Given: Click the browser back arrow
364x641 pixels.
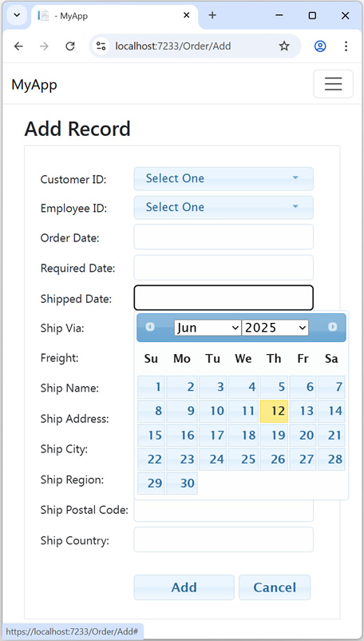Looking at the screenshot, I should click(x=18, y=46).
